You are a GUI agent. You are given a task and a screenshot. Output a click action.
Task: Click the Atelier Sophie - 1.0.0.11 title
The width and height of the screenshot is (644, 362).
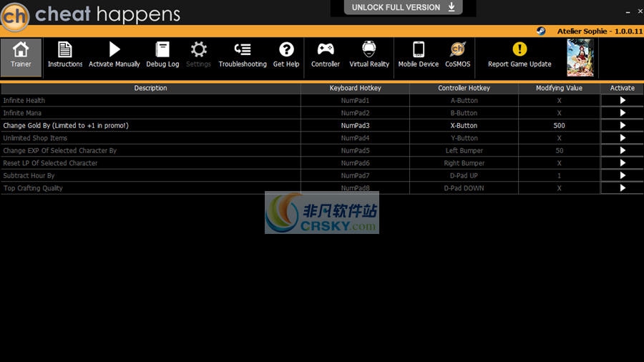600,31
